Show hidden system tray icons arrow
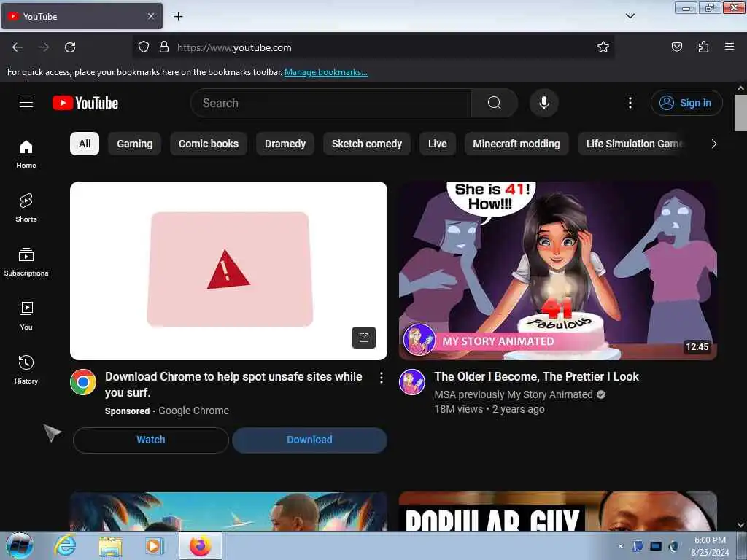 (x=620, y=546)
